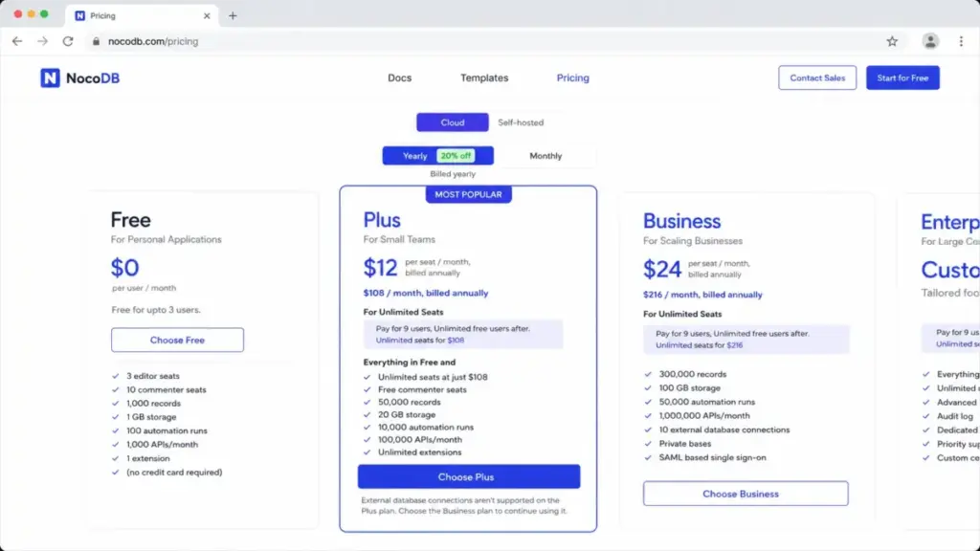Screen dimensions: 980x551
Task: Open the browser profile avatar
Action: 930,41
